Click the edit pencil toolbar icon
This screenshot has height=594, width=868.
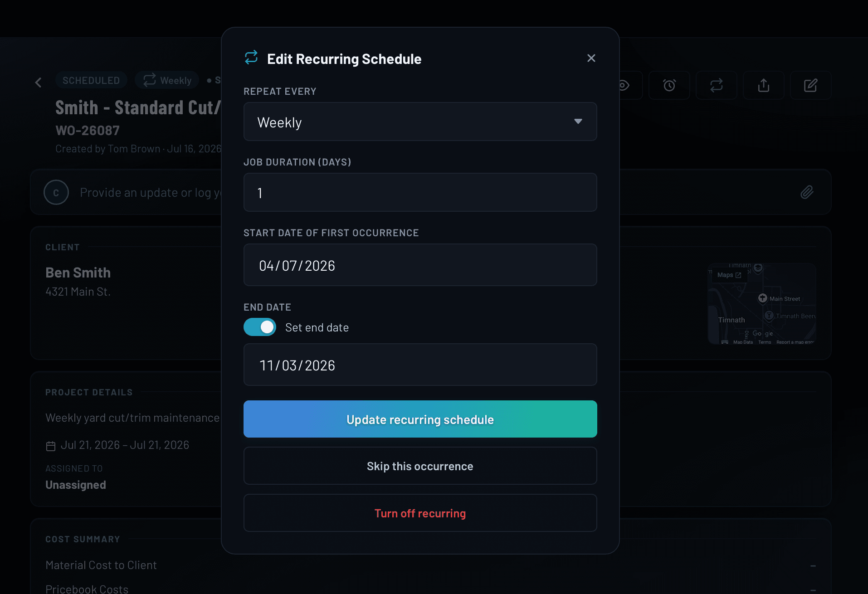(811, 85)
